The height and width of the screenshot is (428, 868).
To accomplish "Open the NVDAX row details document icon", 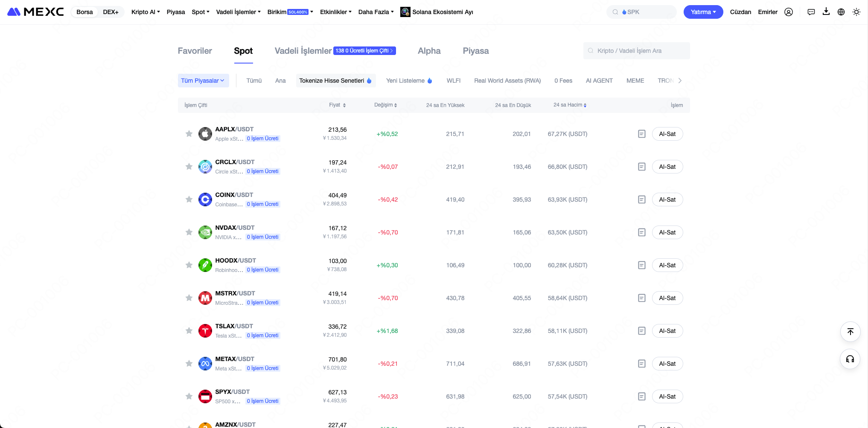I will coord(642,232).
